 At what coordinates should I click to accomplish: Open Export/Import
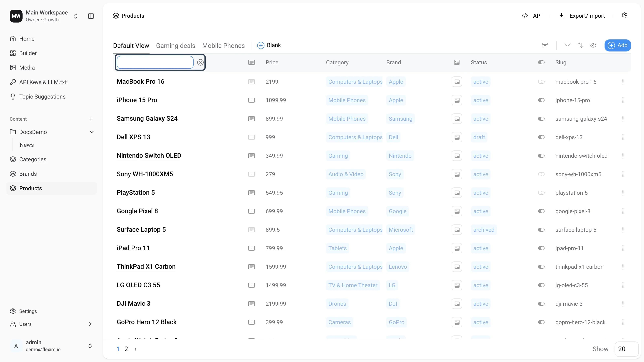(582, 16)
